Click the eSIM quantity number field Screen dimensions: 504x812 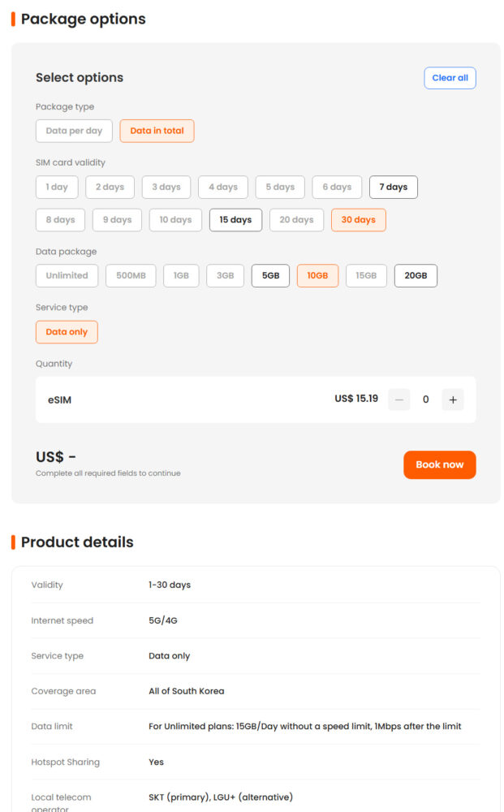click(x=425, y=400)
